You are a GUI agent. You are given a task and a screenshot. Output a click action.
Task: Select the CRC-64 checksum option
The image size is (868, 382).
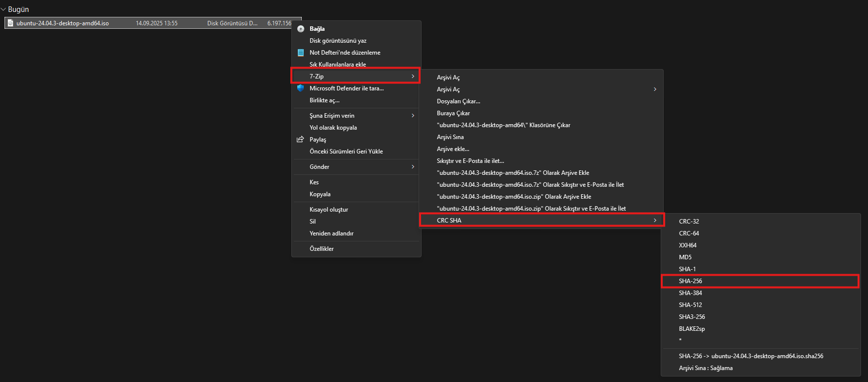[761, 233]
